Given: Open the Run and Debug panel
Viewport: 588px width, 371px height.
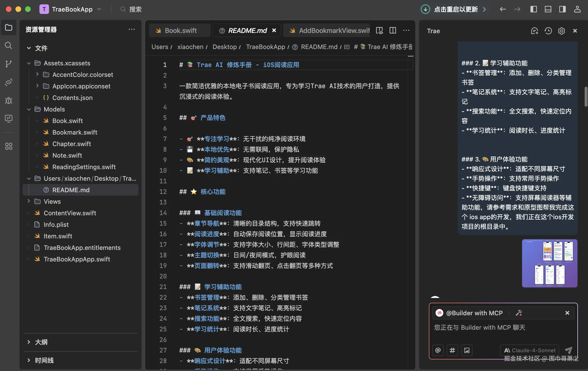Looking at the screenshot, I should [x=9, y=100].
